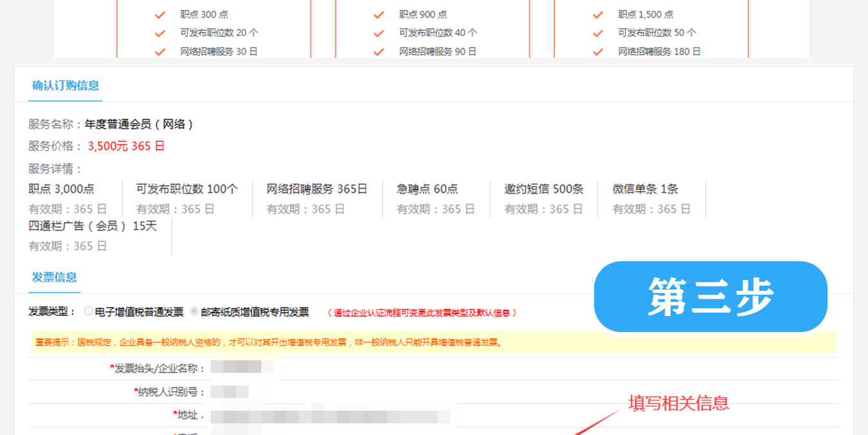Image resolution: width=868 pixels, height=435 pixels.
Task: Choose 邮寄纸质增值税专用发票 radio option
Action: point(195,311)
